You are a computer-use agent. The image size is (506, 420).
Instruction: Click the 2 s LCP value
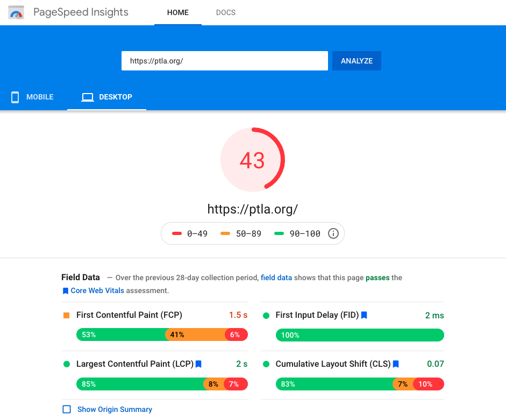tap(241, 364)
